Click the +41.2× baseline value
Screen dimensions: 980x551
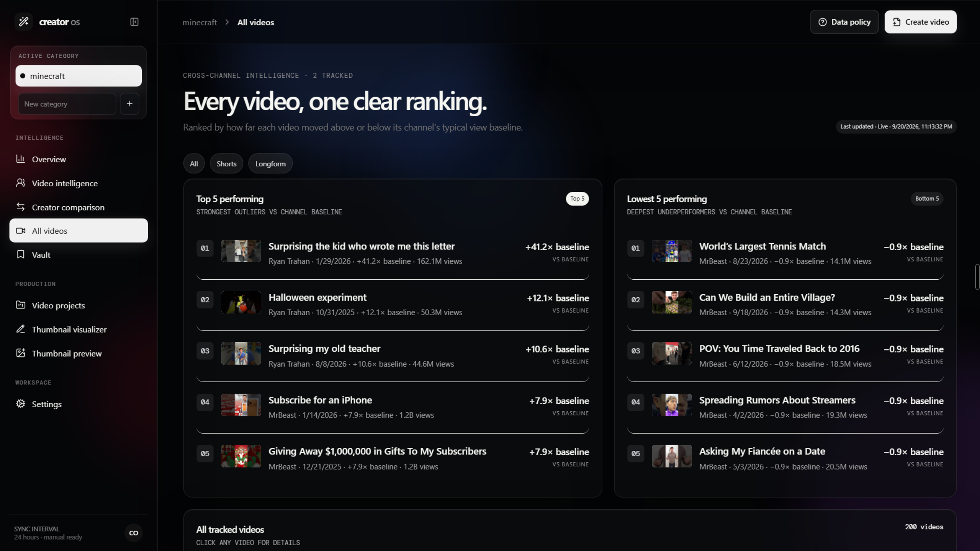(x=557, y=247)
